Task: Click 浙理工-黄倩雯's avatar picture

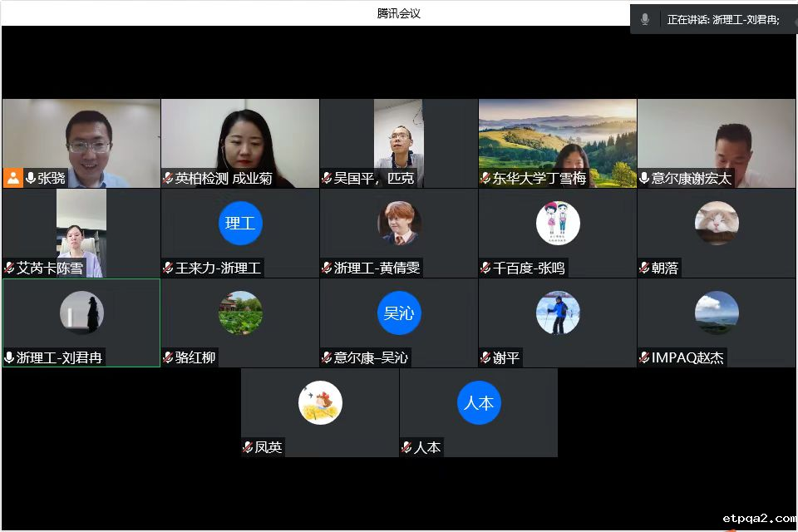Action: [x=399, y=222]
